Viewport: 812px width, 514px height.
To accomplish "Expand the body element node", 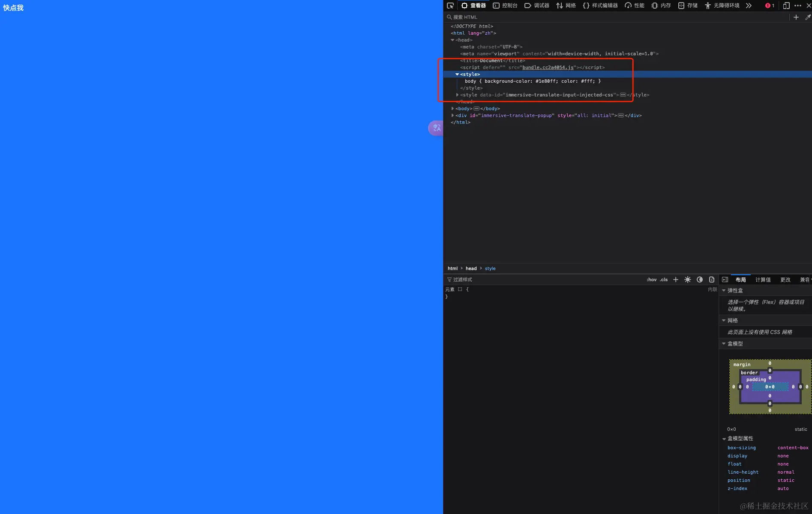I will [x=452, y=108].
